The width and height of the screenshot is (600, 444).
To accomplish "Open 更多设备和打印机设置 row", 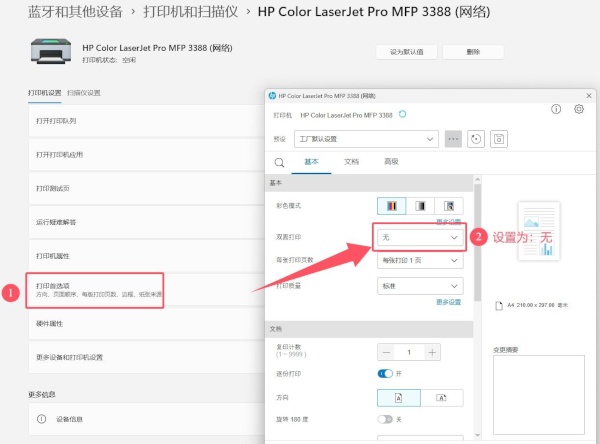I will [147, 357].
